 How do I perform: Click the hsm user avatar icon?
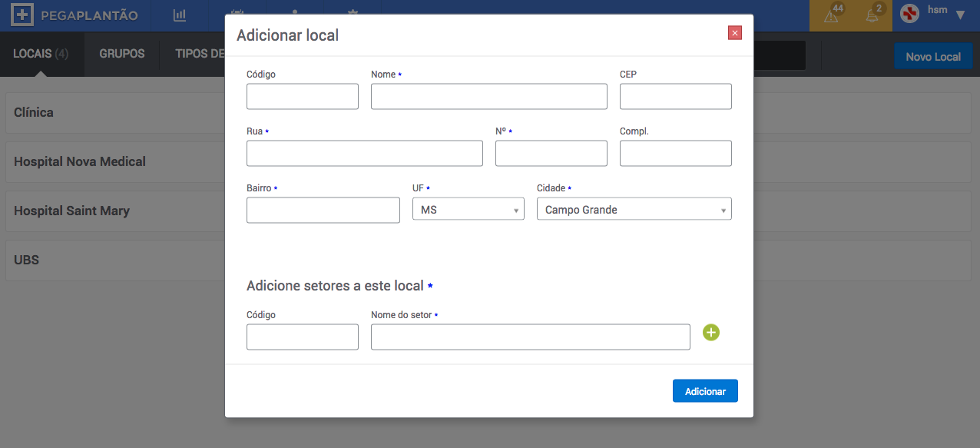(x=909, y=14)
